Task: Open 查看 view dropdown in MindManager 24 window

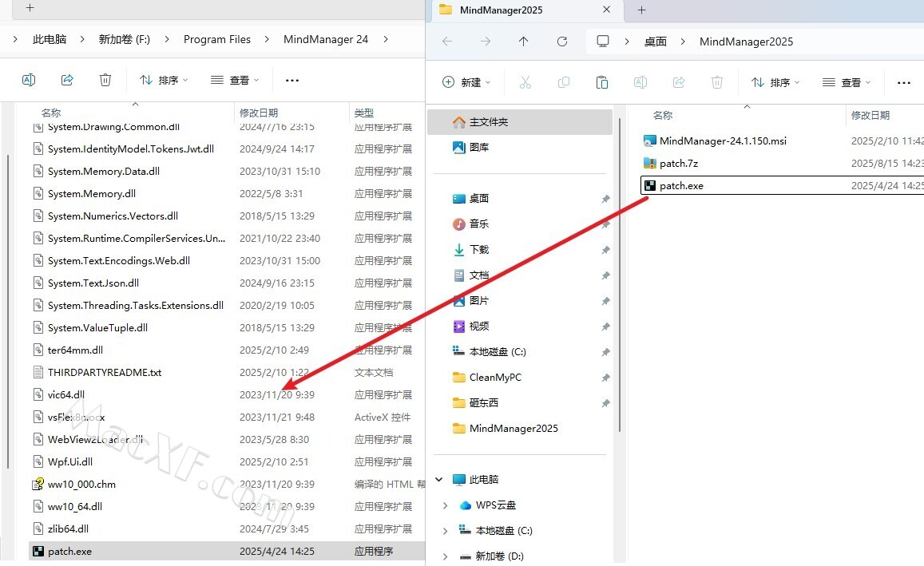Action: (x=235, y=80)
